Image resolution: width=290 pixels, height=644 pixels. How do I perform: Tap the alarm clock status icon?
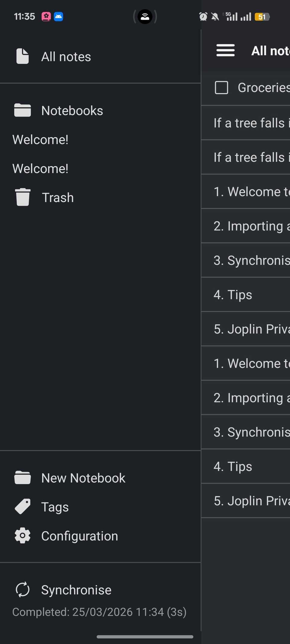click(x=203, y=17)
